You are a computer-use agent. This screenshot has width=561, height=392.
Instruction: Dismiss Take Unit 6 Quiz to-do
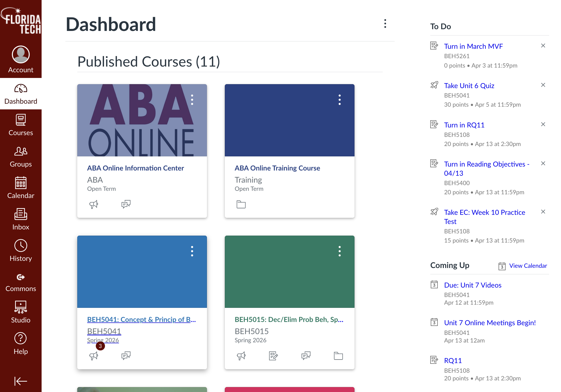coord(543,85)
